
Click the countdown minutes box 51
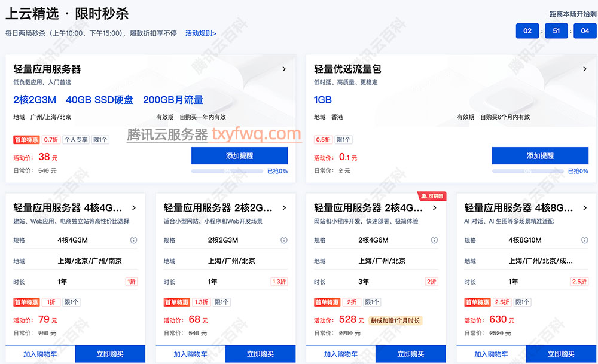click(x=556, y=31)
